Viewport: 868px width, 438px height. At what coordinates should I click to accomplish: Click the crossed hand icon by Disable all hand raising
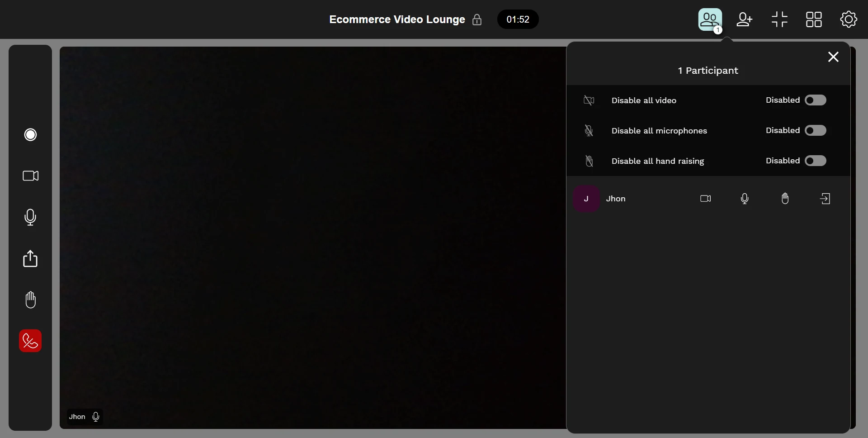[x=589, y=161]
